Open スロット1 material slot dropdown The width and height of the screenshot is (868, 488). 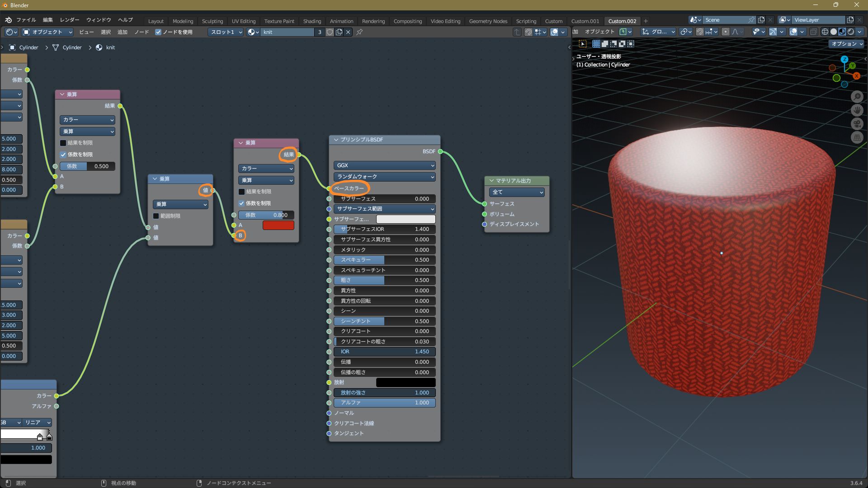pos(226,32)
